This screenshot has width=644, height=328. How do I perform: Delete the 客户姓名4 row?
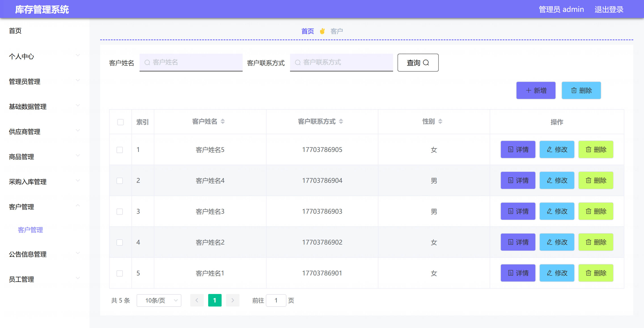tap(596, 180)
